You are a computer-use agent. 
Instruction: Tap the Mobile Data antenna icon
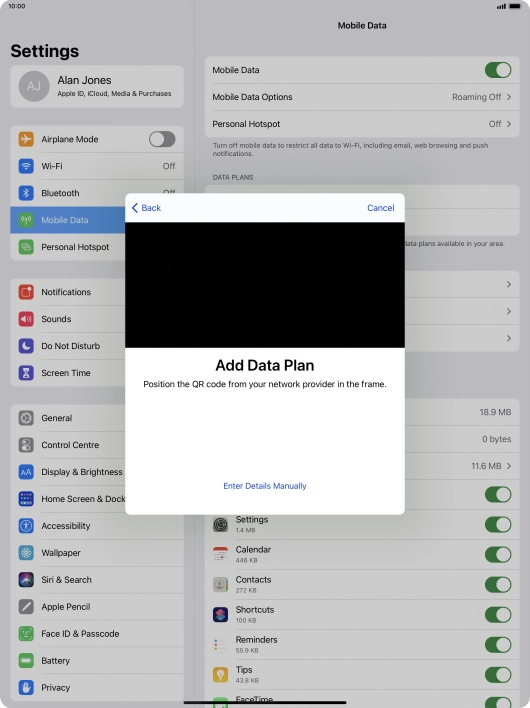click(x=26, y=220)
